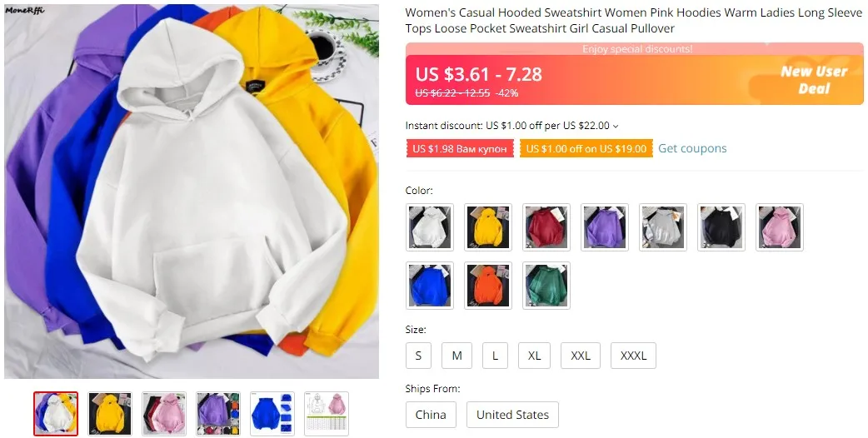Choose the yellow hoodie color option
The height and width of the screenshot is (438, 868).
487,227
